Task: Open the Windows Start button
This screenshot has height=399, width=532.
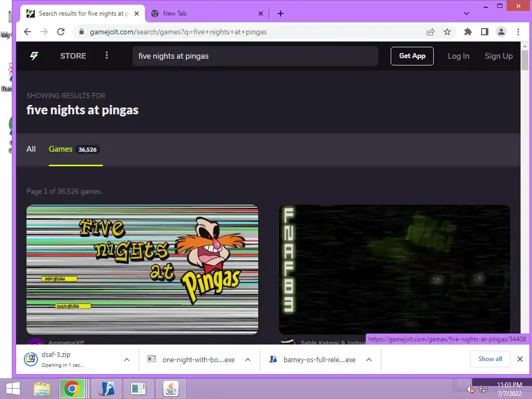Action: tap(13, 389)
